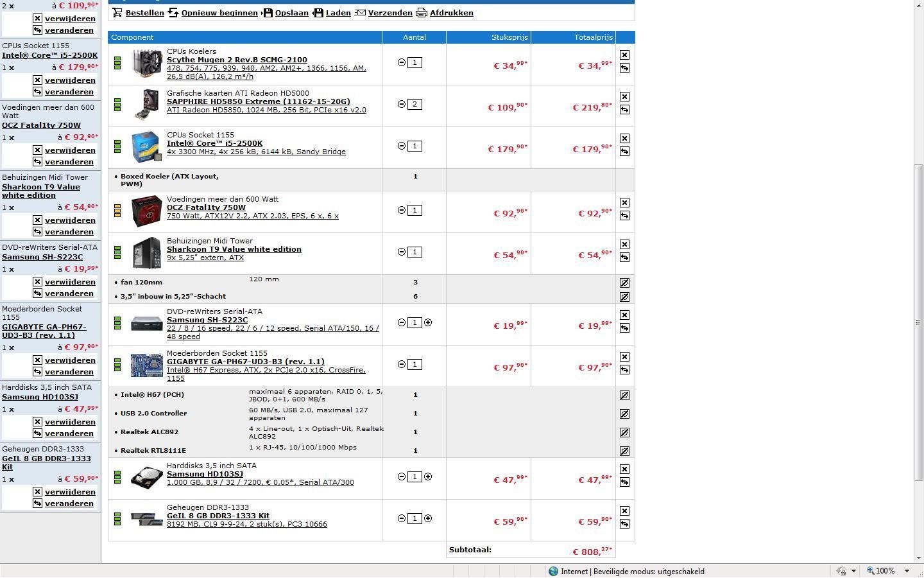Delete OCZ Fatal1ty 750W row X icon
The height and width of the screenshot is (578, 924).
point(624,203)
